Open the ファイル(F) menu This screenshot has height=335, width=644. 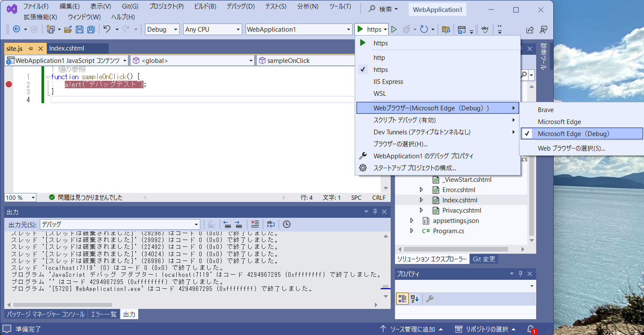[36, 6]
